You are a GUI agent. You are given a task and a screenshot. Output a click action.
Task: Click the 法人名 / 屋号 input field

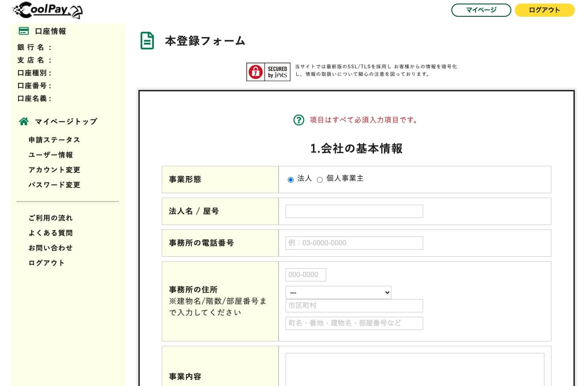(x=354, y=211)
